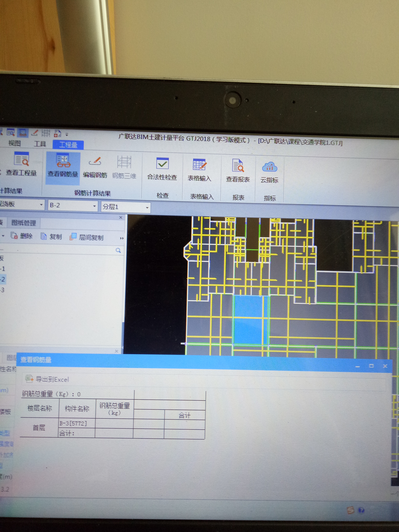
Task: Click the 复制 button in component list
Action: pos(51,237)
